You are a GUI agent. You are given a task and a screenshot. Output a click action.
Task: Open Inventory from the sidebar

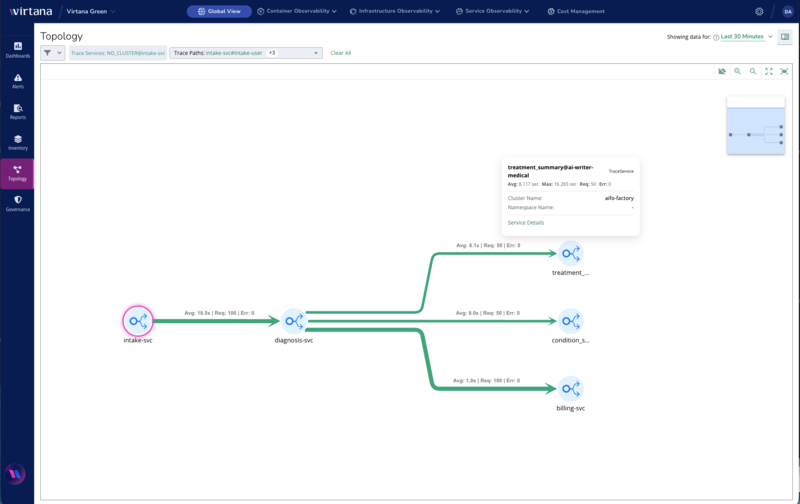pyautogui.click(x=17, y=142)
